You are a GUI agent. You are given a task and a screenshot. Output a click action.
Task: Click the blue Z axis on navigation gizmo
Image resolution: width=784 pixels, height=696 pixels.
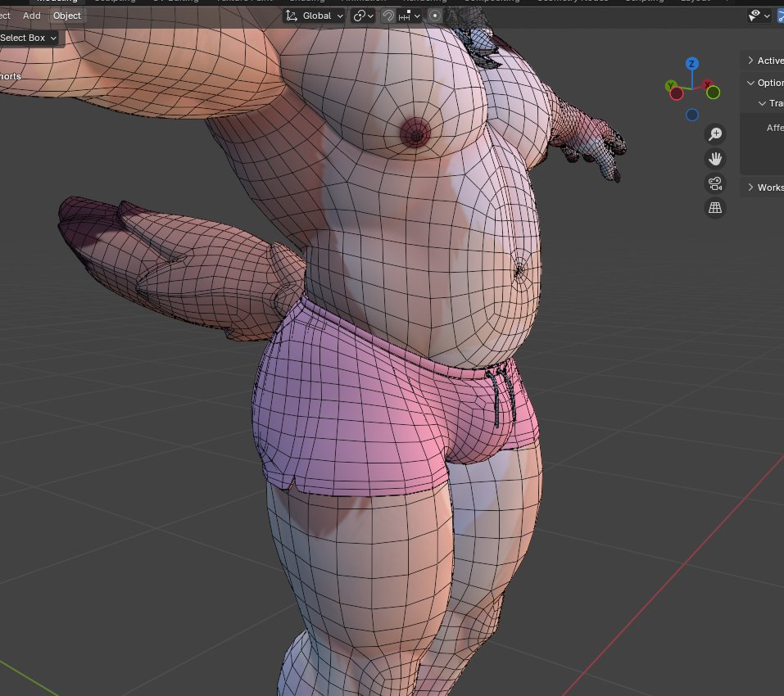pos(691,63)
